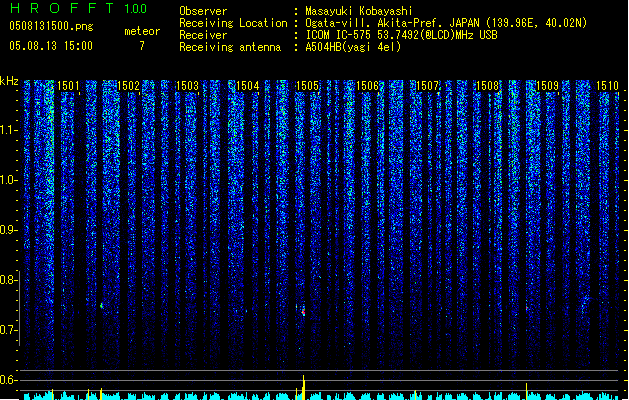Click the 1502 time marker
This screenshot has height=400, width=629.
coord(128,86)
